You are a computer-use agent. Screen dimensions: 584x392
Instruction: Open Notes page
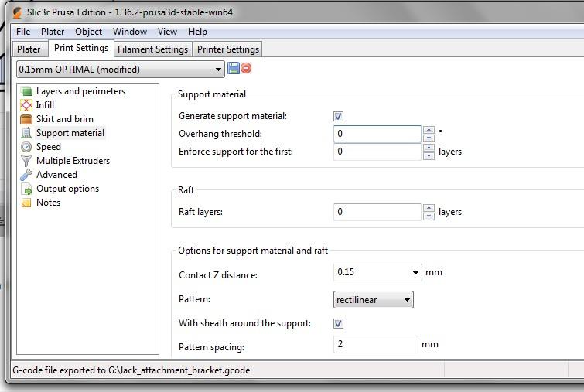(48, 203)
